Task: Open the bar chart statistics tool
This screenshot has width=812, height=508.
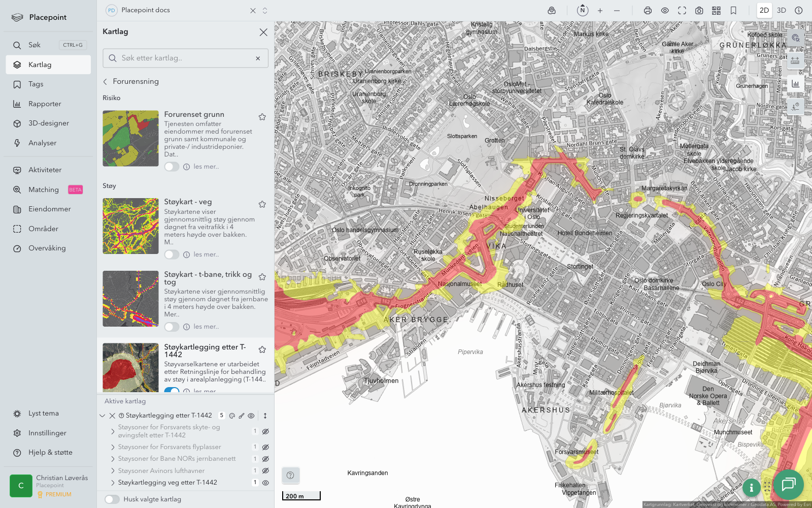Action: click(x=795, y=84)
